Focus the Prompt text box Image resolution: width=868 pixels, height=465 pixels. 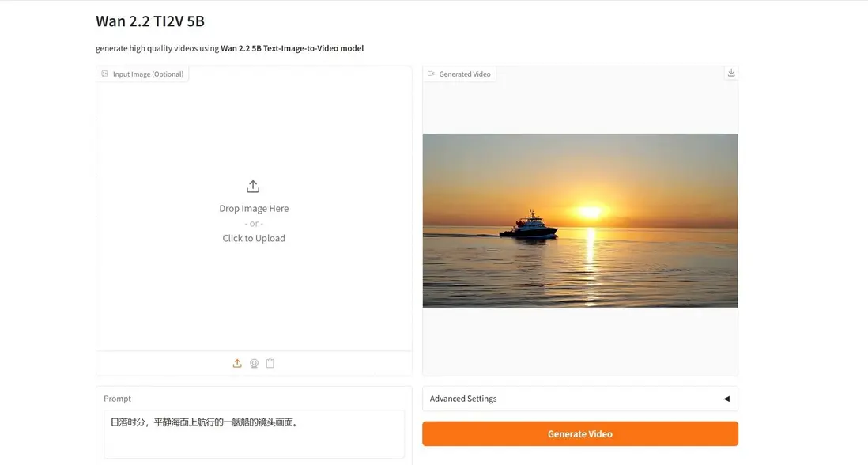[254, 433]
